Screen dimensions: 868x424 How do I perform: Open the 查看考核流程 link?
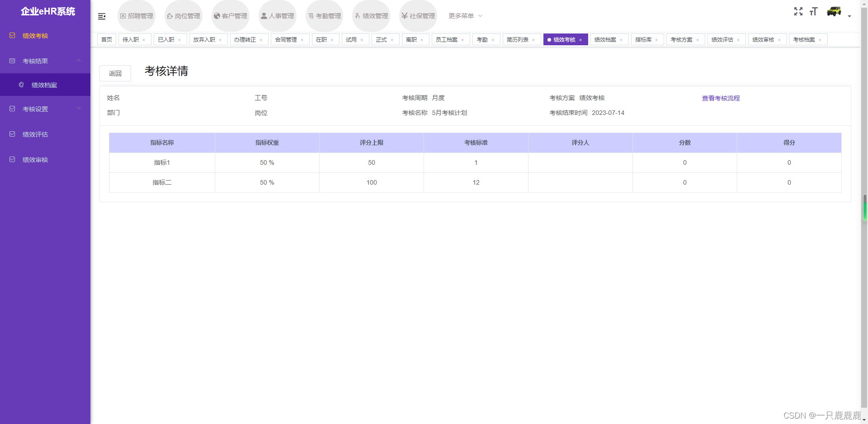point(721,98)
